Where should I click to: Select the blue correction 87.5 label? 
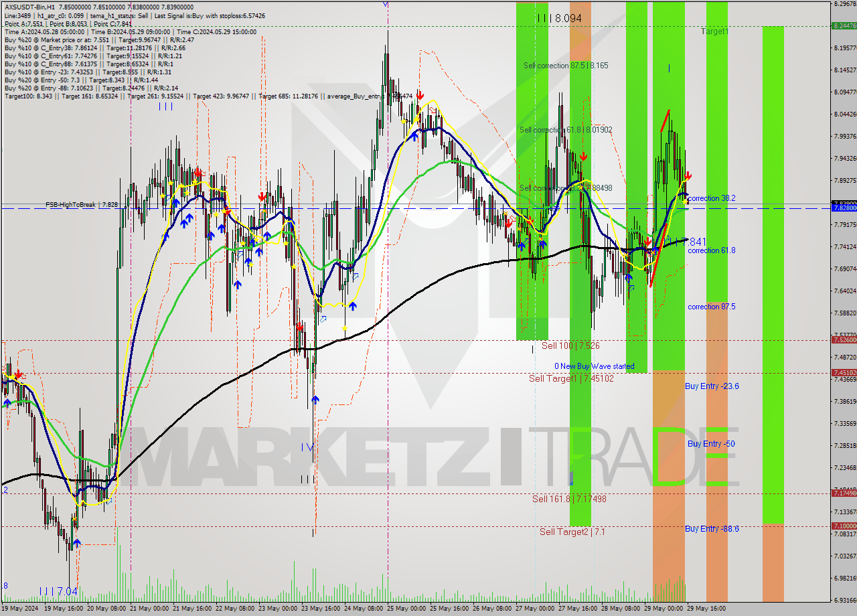pyautogui.click(x=711, y=307)
